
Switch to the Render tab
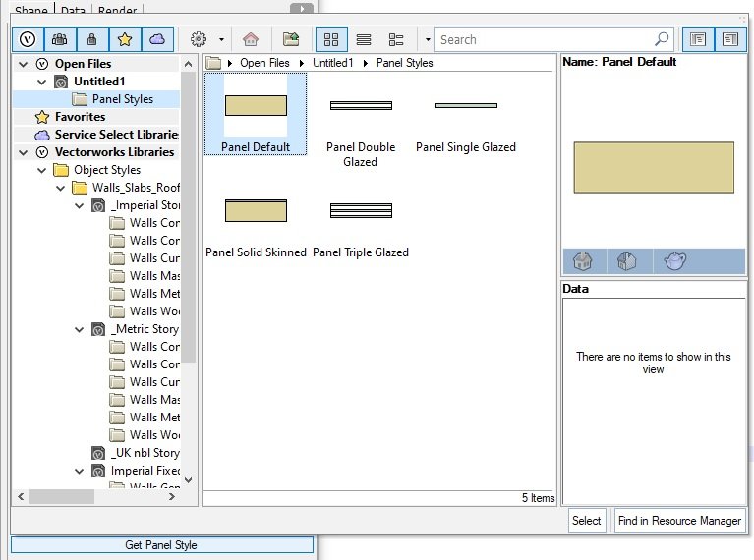(117, 11)
